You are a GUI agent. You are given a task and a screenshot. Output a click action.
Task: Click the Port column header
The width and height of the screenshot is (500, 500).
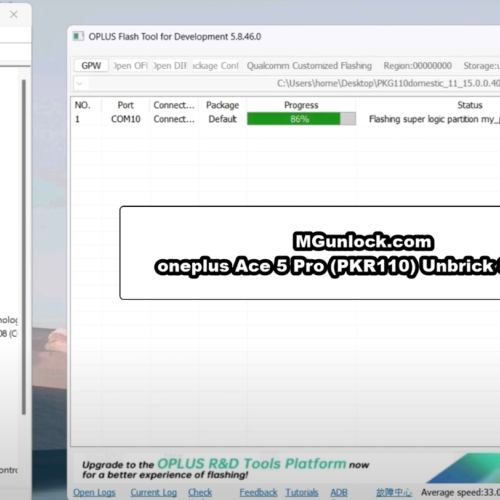point(125,105)
